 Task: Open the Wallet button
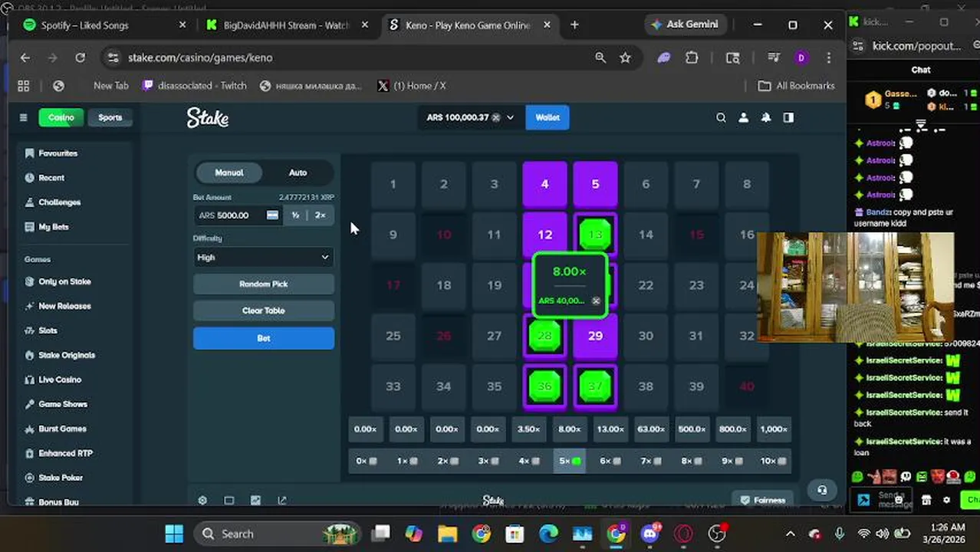coord(548,117)
